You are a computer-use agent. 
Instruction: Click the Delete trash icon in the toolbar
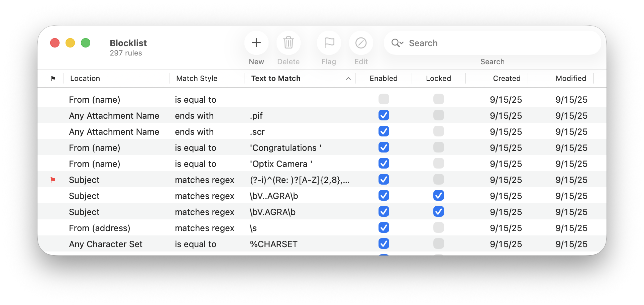[x=288, y=43]
